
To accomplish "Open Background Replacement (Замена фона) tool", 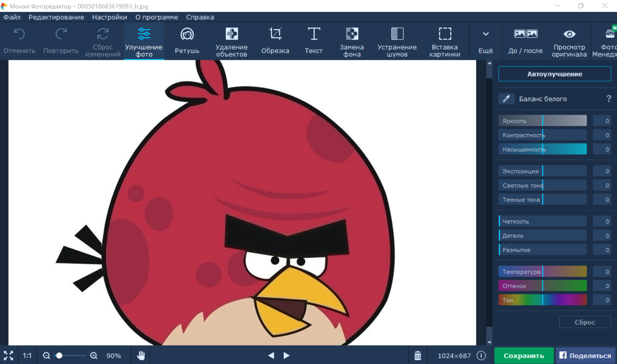I will tap(352, 41).
